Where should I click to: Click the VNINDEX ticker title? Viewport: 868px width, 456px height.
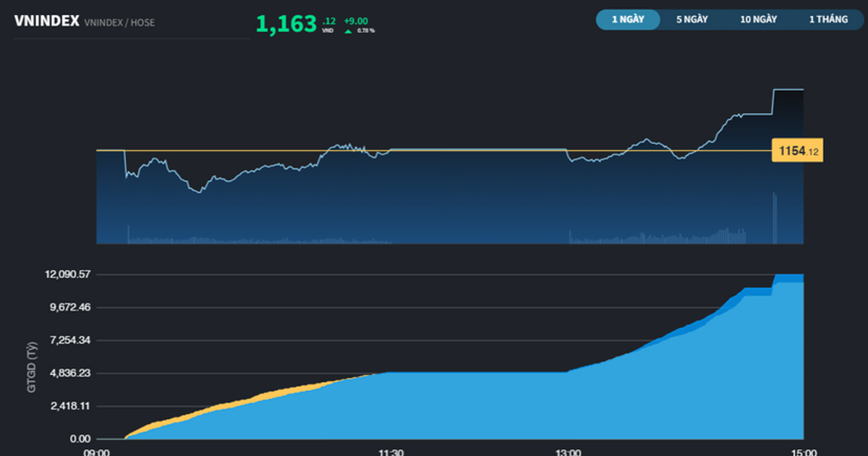(46, 22)
